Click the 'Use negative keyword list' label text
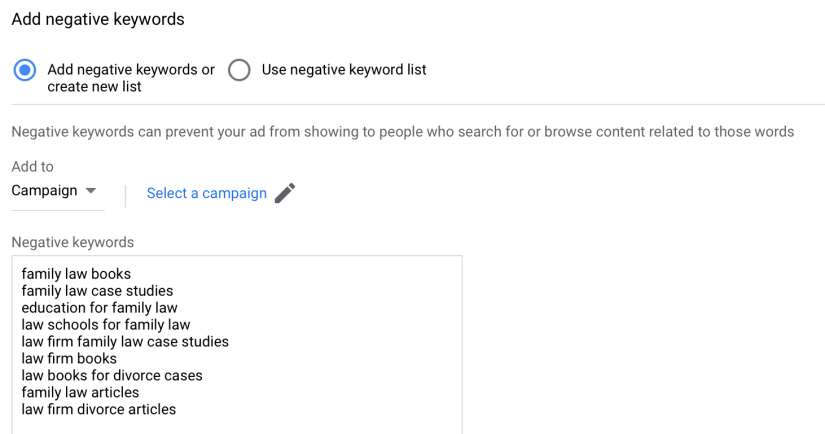The height and width of the screenshot is (434, 825). 344,69
